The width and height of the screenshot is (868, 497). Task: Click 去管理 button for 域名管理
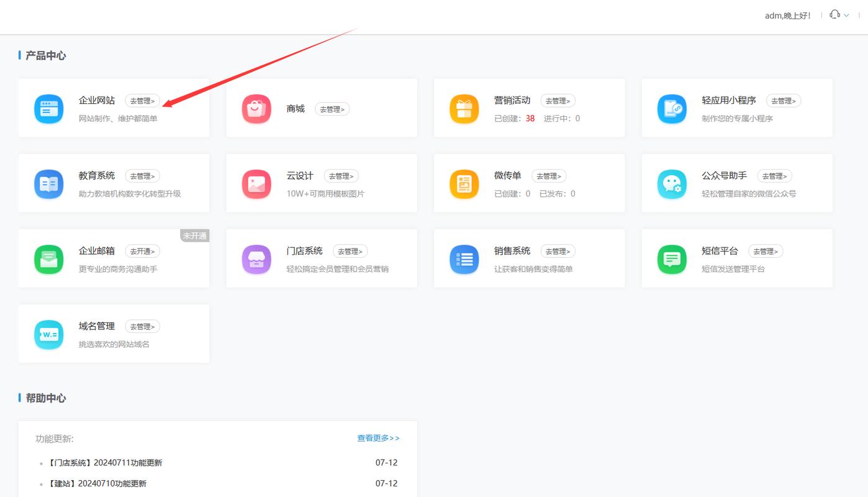tap(142, 326)
